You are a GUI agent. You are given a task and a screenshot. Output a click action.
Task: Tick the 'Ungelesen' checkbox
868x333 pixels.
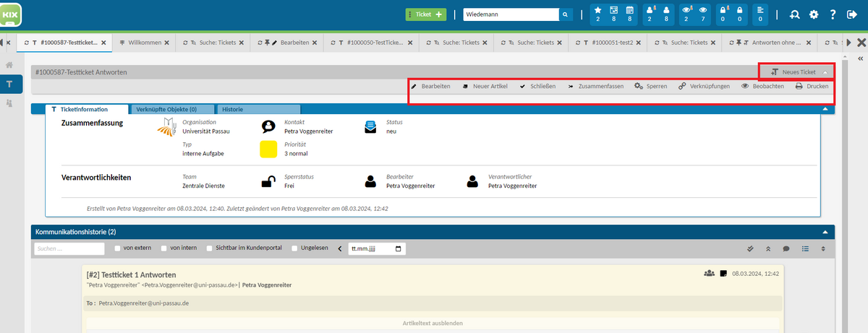pyautogui.click(x=294, y=248)
